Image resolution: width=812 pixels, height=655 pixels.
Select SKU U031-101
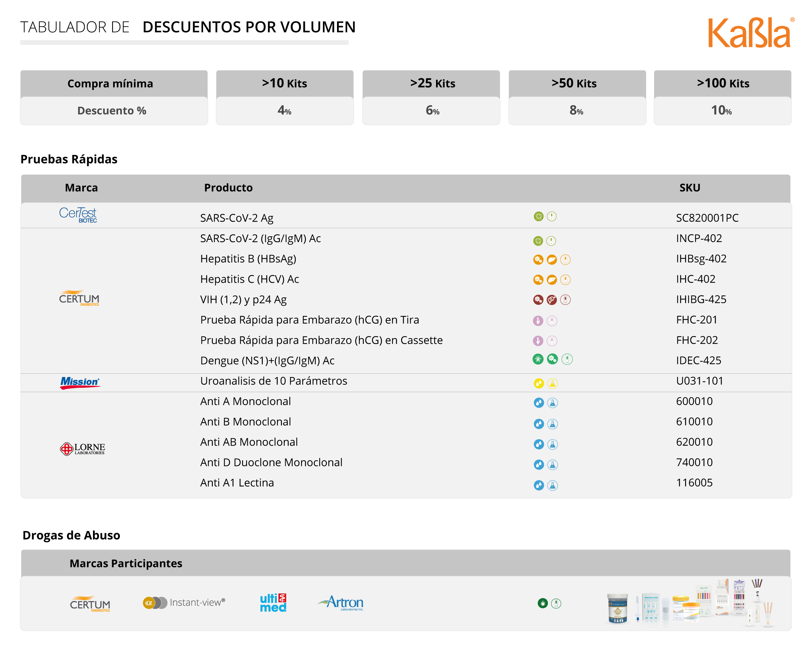pos(700,381)
